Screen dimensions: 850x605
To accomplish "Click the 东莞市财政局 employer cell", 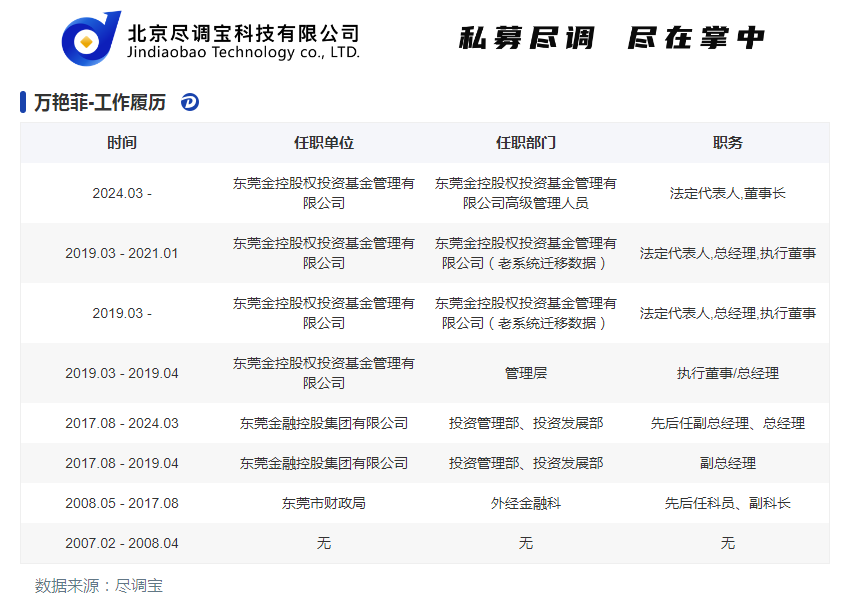I will point(323,503).
